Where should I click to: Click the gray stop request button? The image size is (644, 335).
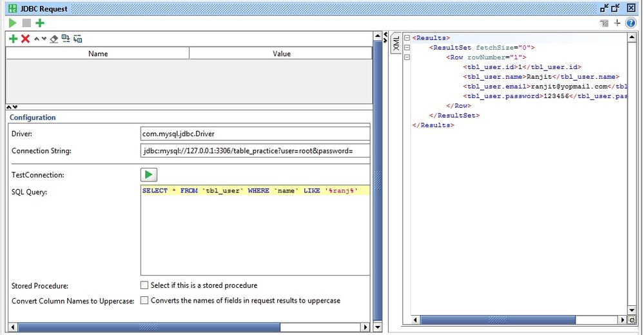tap(26, 23)
